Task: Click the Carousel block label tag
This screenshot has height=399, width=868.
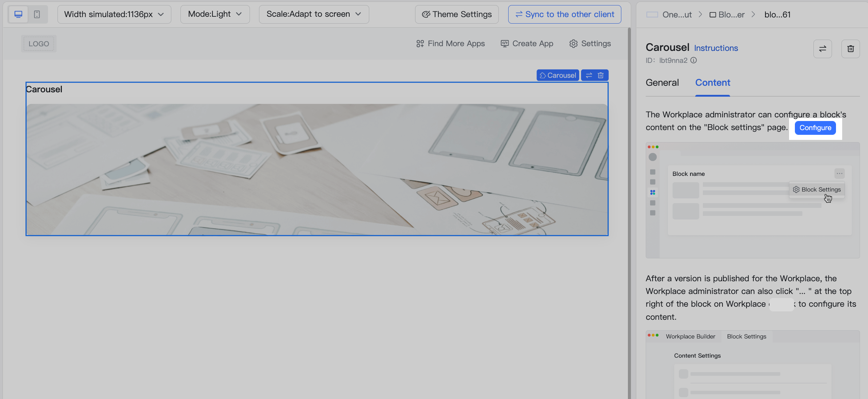Action: tap(558, 75)
